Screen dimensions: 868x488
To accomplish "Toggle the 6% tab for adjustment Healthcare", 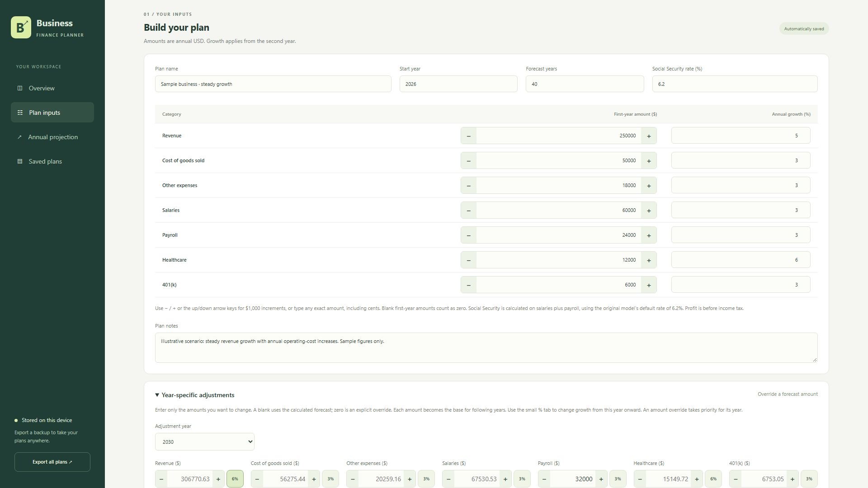I will click(713, 479).
